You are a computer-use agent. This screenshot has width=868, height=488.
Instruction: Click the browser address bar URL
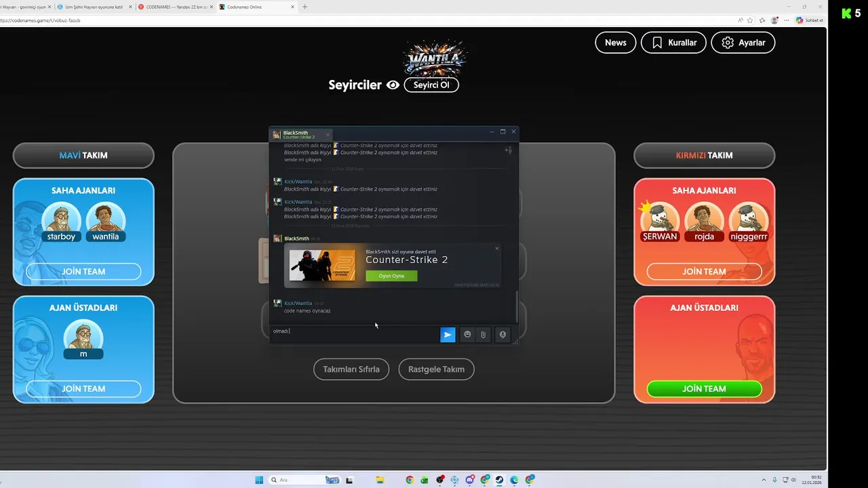[39, 20]
